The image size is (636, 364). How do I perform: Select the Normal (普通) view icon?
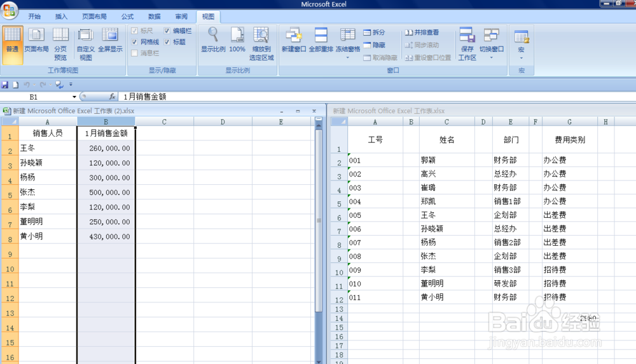(12, 44)
